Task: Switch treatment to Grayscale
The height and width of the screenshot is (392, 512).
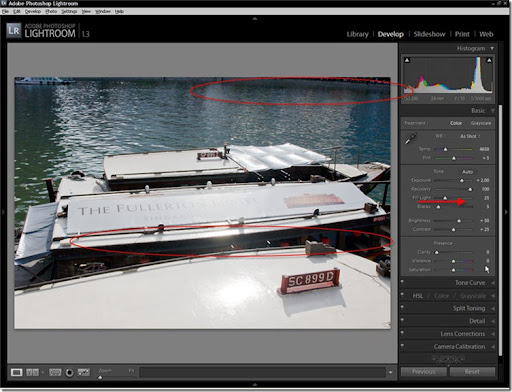Action: point(481,123)
